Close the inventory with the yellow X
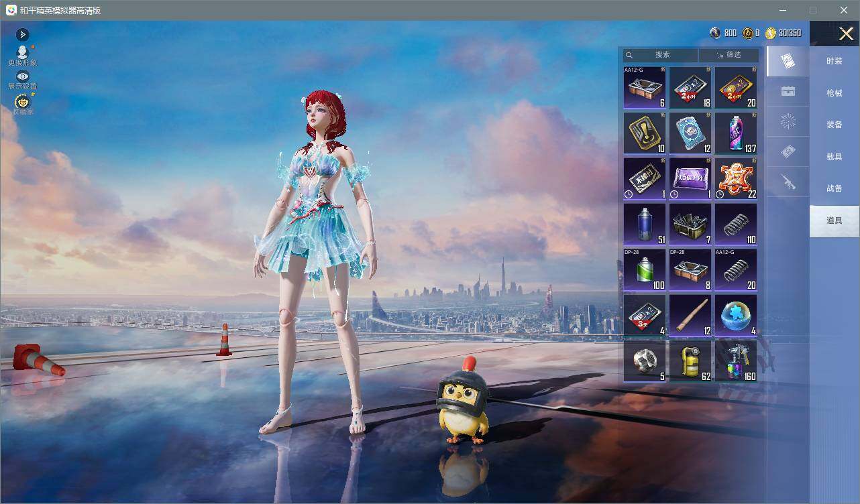Viewport: 860px width, 504px height. click(846, 34)
